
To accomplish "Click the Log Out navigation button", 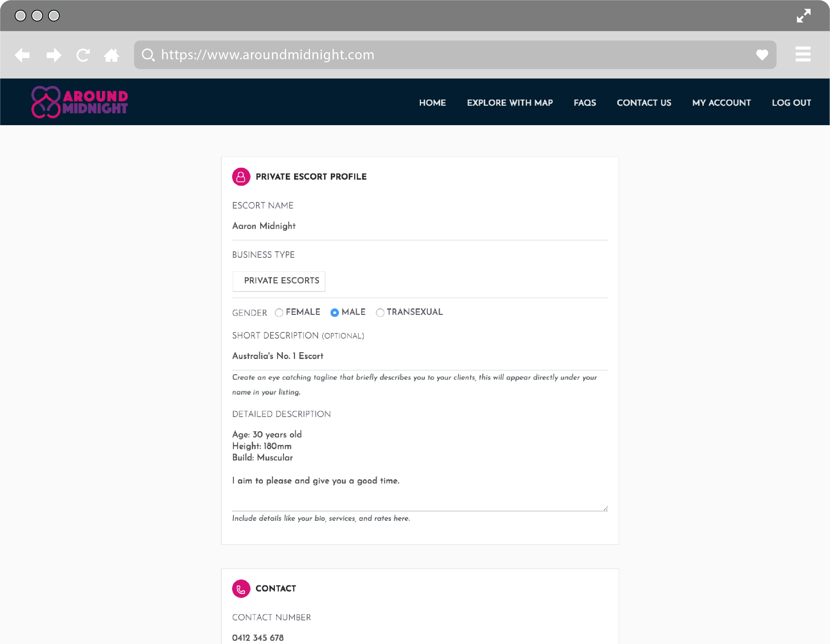I will [792, 102].
